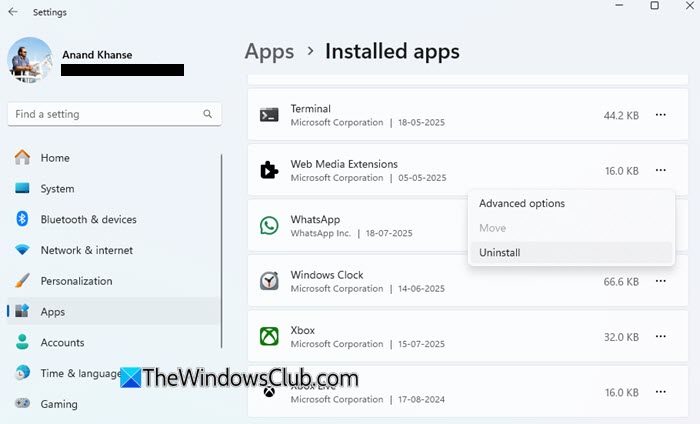Click the Network wifi icon
700x424 pixels.
22,250
